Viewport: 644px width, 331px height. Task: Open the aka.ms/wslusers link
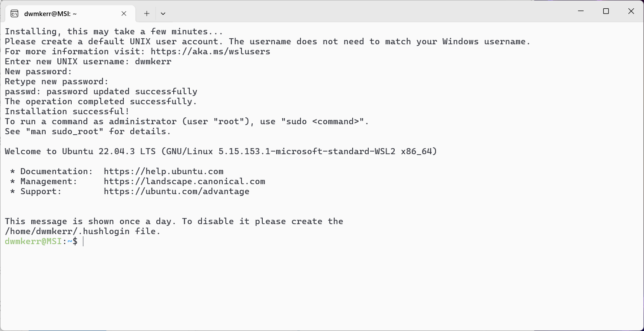tap(210, 52)
